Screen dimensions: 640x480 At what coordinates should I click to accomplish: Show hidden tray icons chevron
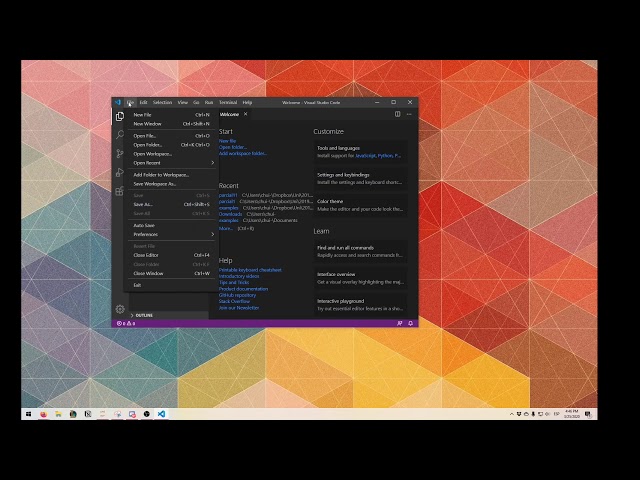[511, 414]
